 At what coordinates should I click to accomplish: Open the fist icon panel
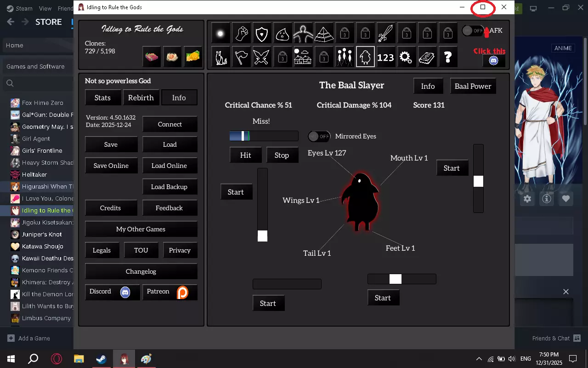[241, 33]
